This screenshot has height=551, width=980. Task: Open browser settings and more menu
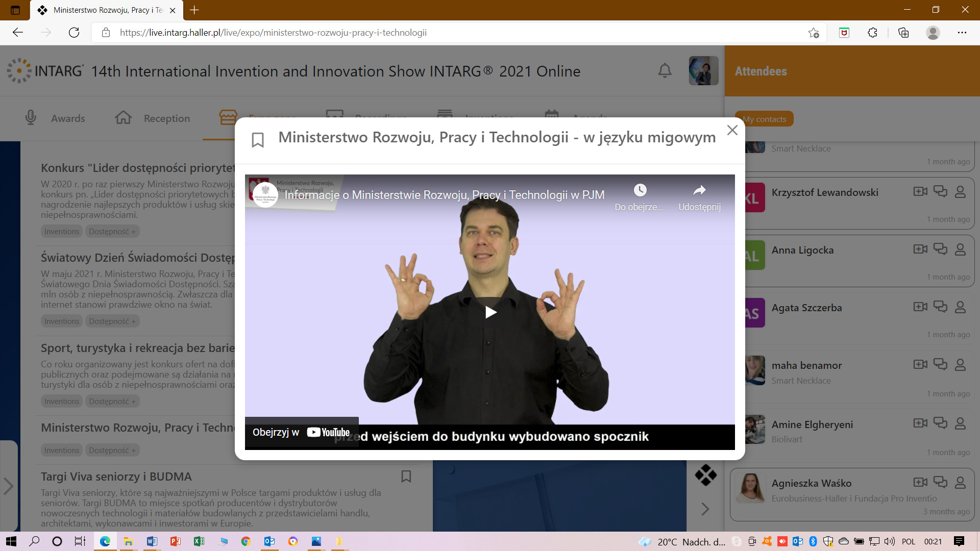962,33
